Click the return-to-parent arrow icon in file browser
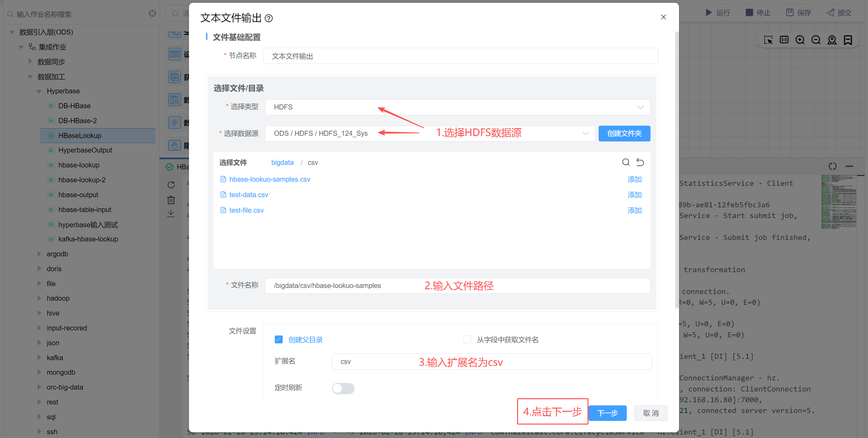The height and width of the screenshot is (438, 868). [x=640, y=162]
